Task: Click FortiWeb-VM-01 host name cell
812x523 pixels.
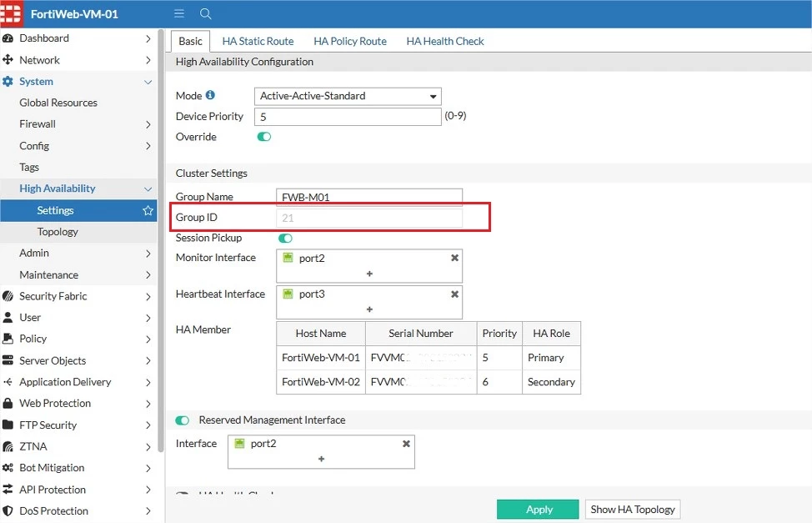Action: [x=321, y=358]
